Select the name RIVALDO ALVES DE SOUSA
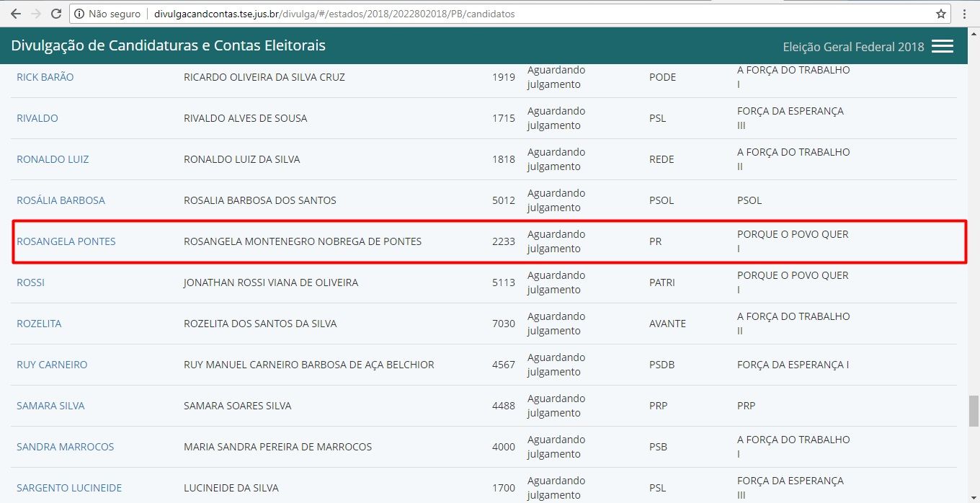Screen dimensions: 980x503 coord(245,118)
